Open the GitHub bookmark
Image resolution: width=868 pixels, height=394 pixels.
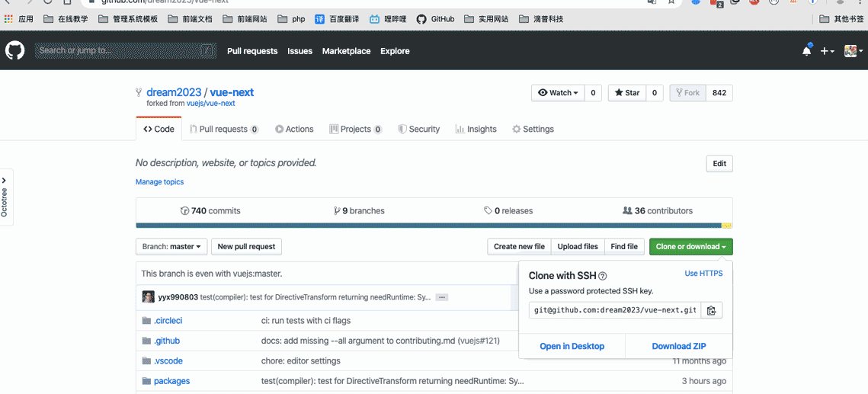pyautogui.click(x=436, y=19)
